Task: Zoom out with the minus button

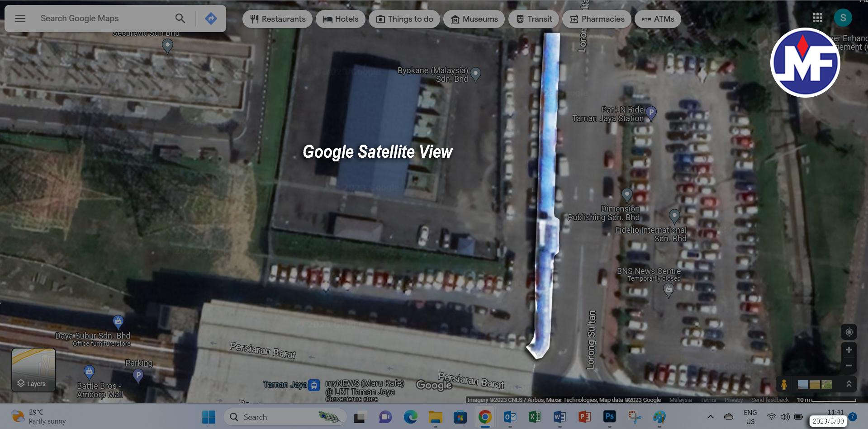Action: click(849, 365)
